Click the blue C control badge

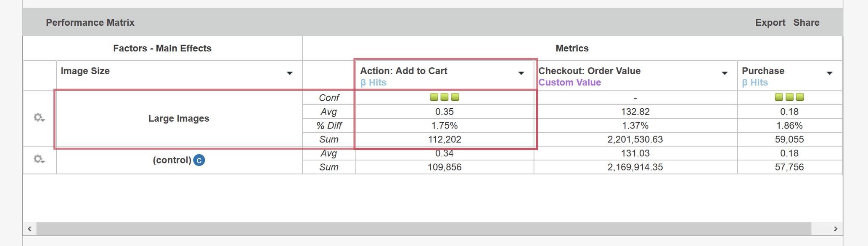click(199, 160)
